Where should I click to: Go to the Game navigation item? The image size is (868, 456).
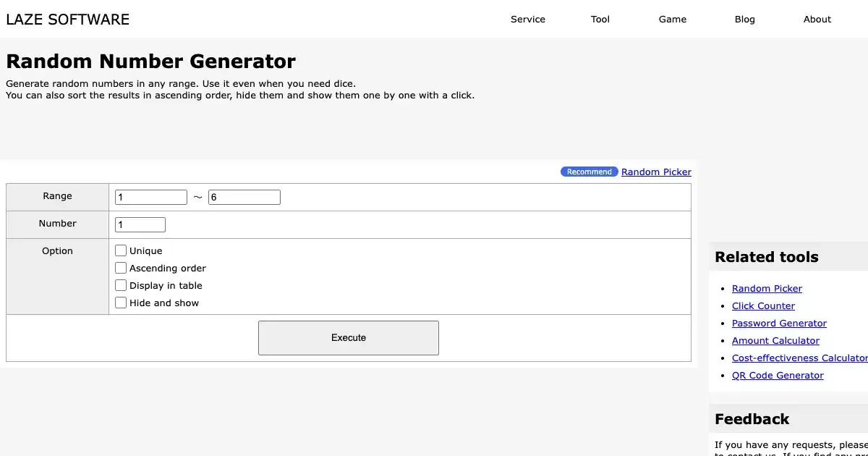pos(673,20)
